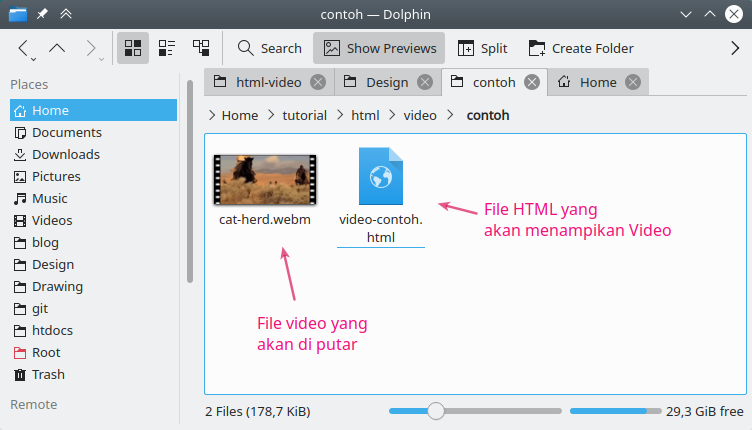Open Pictures in Places panel
The image size is (752, 430).
(94, 176)
